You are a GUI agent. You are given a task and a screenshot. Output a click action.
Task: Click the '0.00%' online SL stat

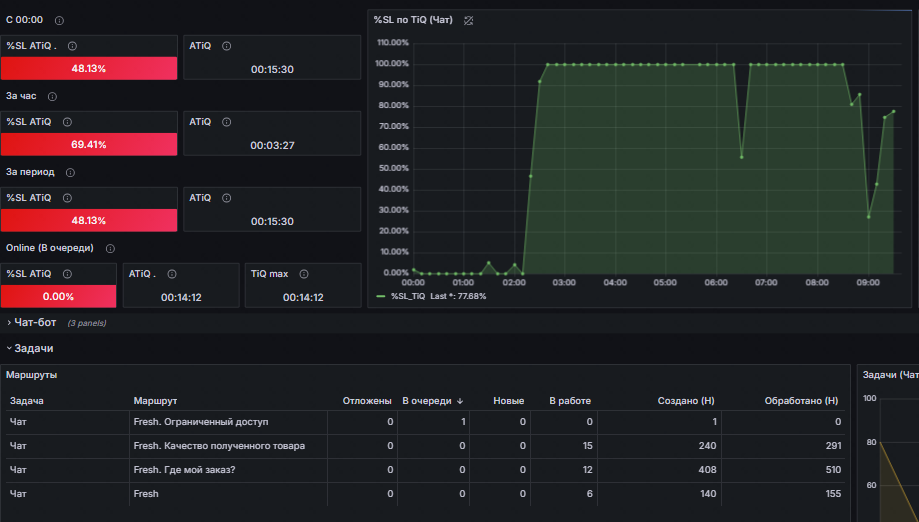pyautogui.click(x=58, y=297)
